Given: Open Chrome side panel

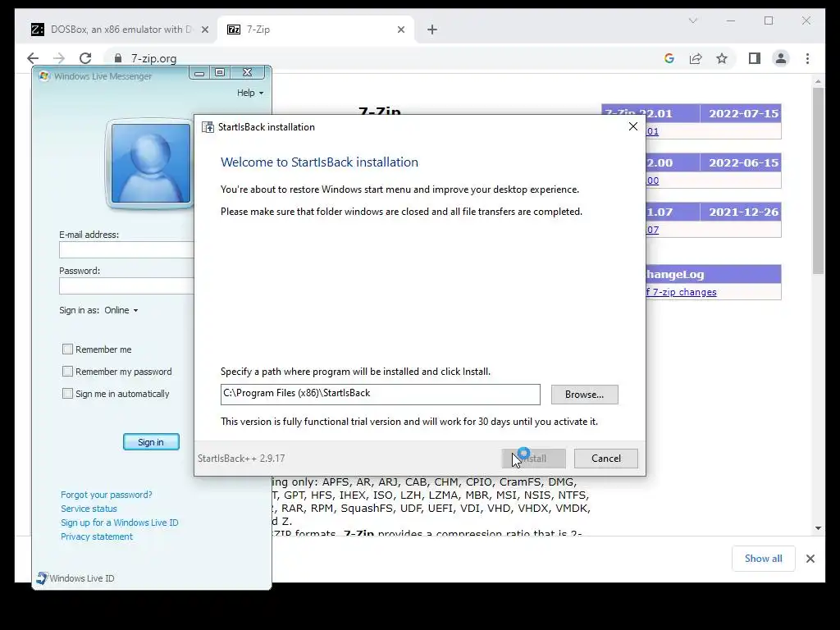Looking at the screenshot, I should (x=755, y=58).
